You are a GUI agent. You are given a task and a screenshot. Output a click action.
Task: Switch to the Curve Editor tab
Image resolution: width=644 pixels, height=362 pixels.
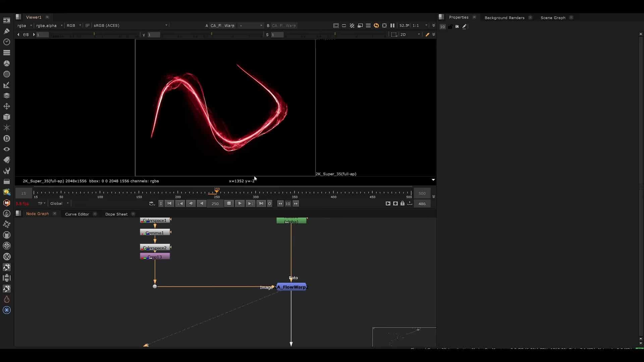pyautogui.click(x=76, y=214)
